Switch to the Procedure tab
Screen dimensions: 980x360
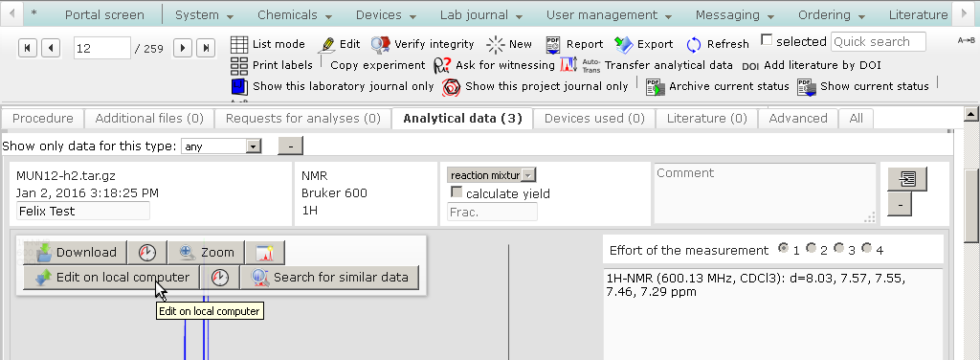42,118
